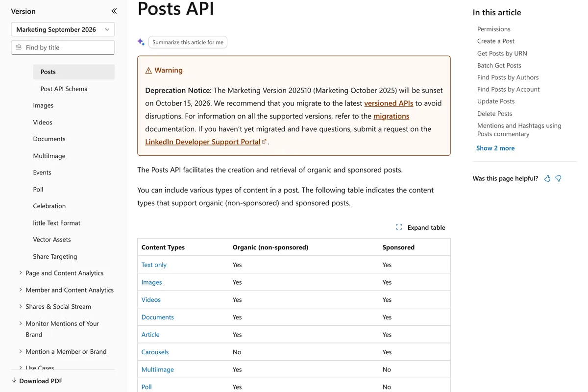Click the Download PDF arrow icon
Image resolution: width=588 pixels, height=392 pixels.
14,381
